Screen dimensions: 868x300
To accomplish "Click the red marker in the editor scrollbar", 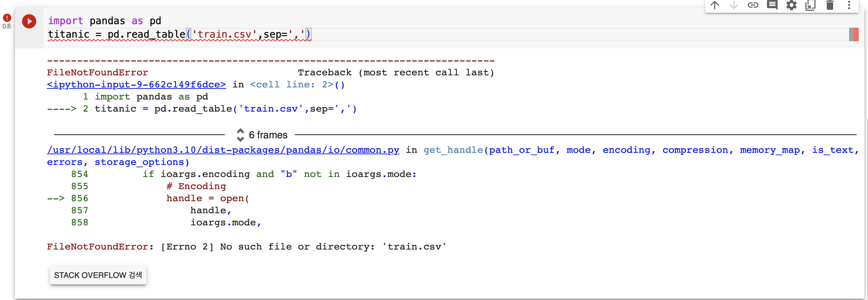I will pos(856,34).
